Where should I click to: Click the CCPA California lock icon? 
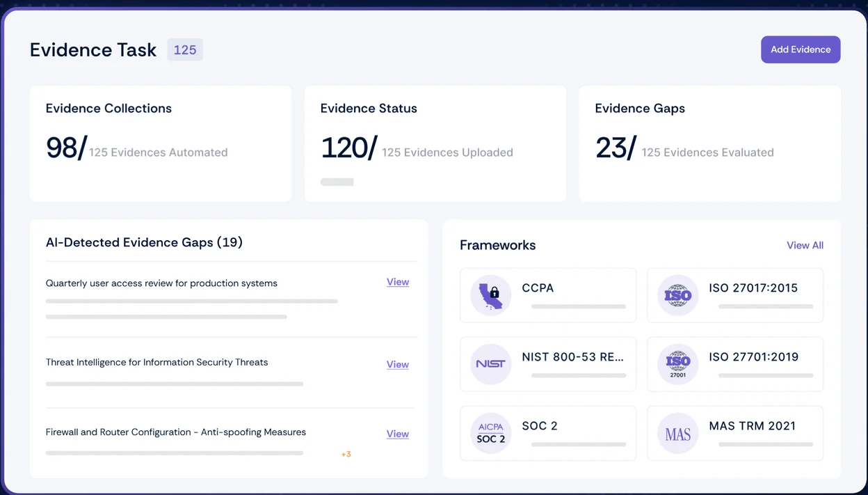point(491,295)
